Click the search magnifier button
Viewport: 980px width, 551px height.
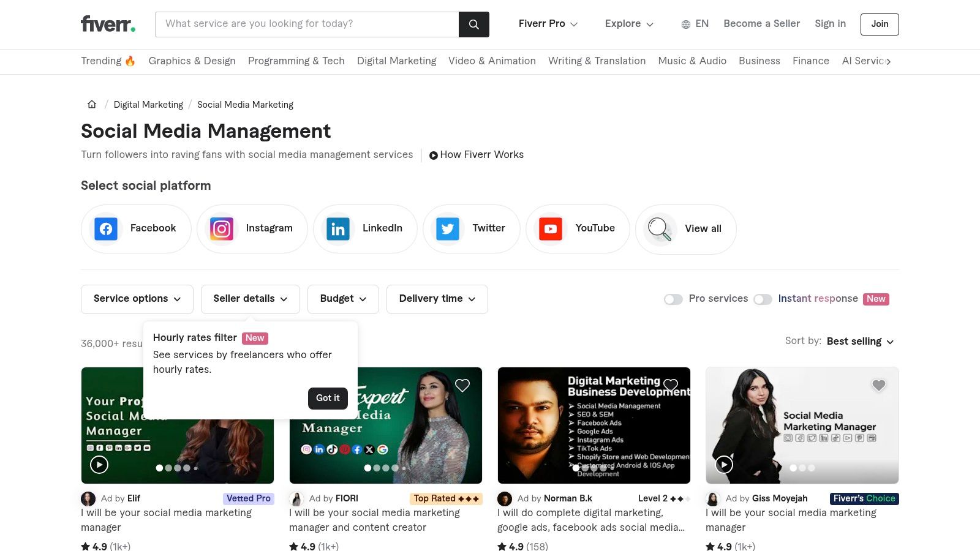coord(473,24)
